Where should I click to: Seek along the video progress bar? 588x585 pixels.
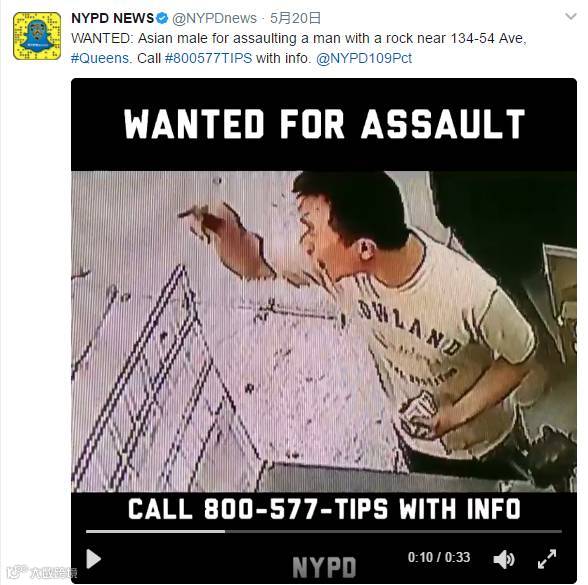[324, 531]
